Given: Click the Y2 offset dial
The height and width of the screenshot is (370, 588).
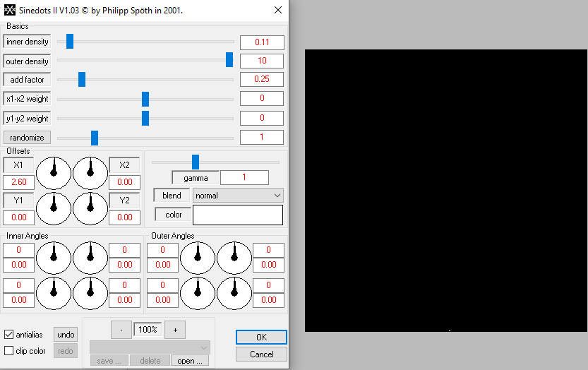Looking at the screenshot, I should [x=90, y=208].
